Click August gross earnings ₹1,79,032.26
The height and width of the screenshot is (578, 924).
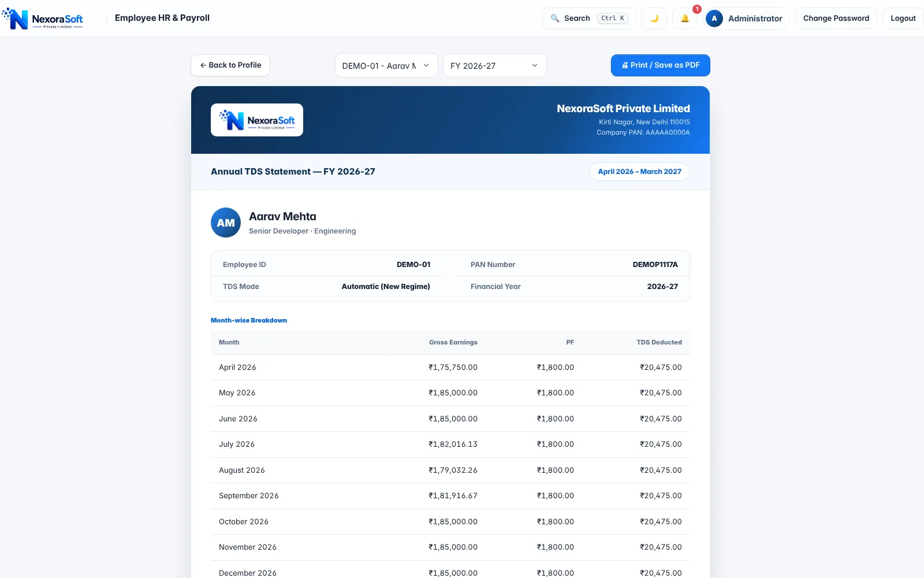click(x=453, y=470)
